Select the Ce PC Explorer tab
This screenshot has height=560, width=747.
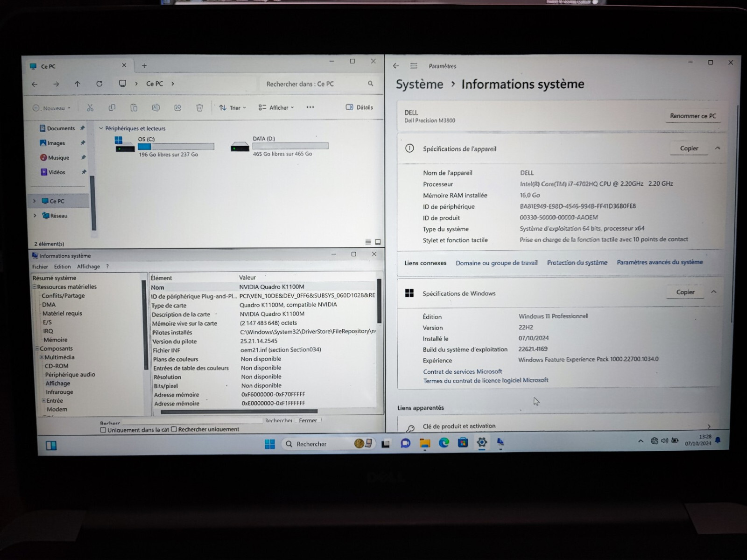pos(78,66)
